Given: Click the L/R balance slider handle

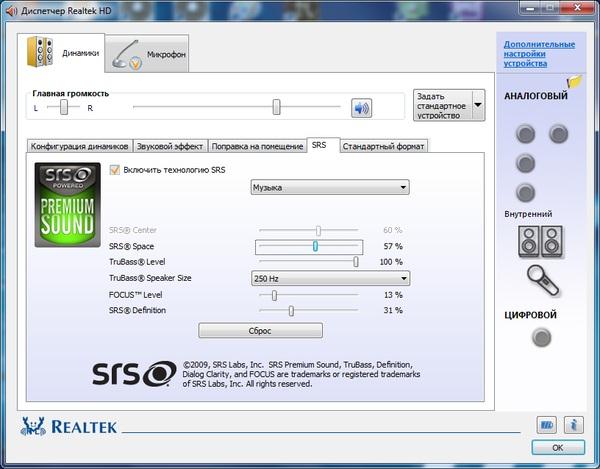Looking at the screenshot, I should (x=64, y=107).
